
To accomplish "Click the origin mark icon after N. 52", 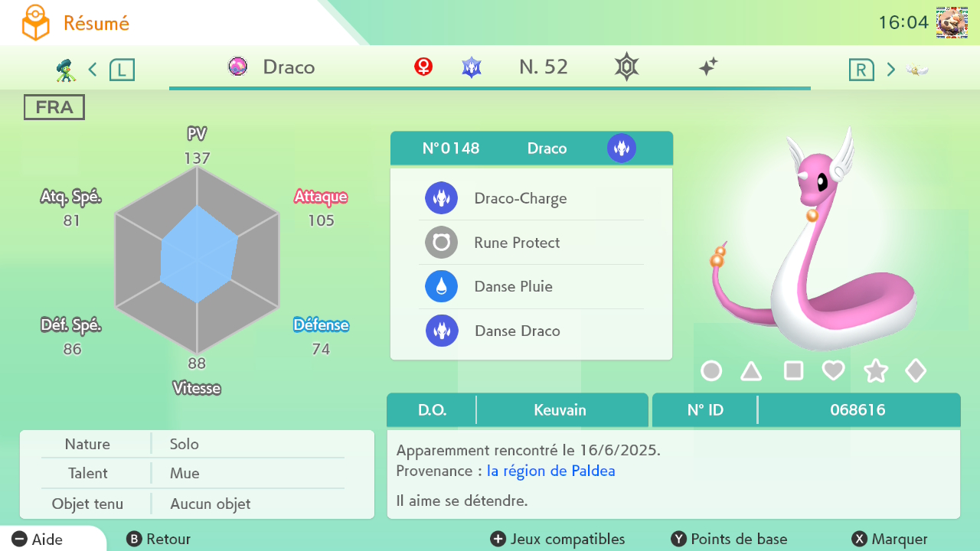I will click(626, 67).
